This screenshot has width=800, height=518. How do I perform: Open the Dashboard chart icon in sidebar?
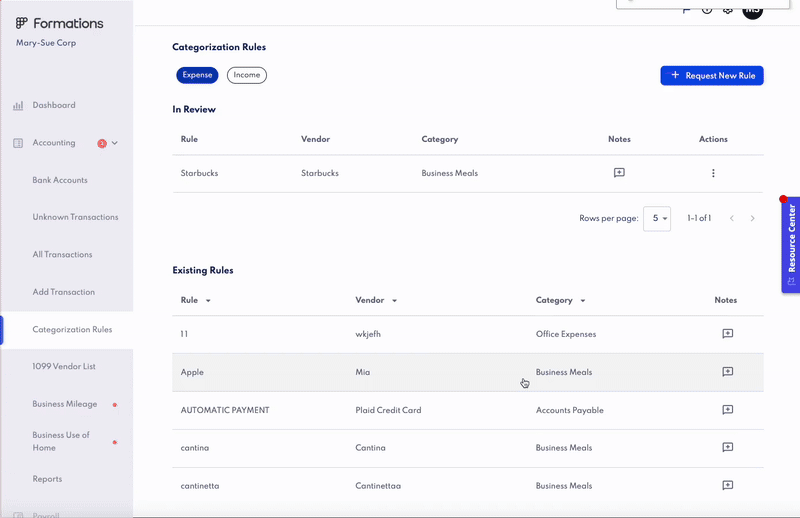[18, 106]
